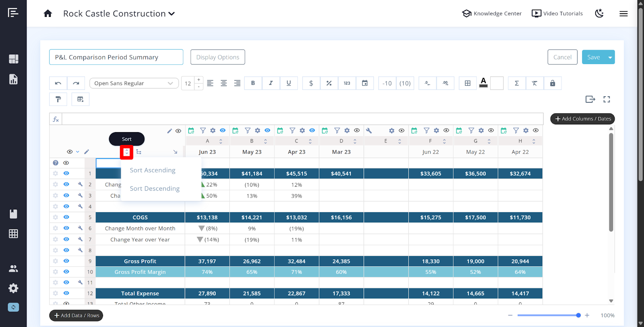
Task: Open Rock Castle Construction company dropdown
Action: tap(119, 14)
